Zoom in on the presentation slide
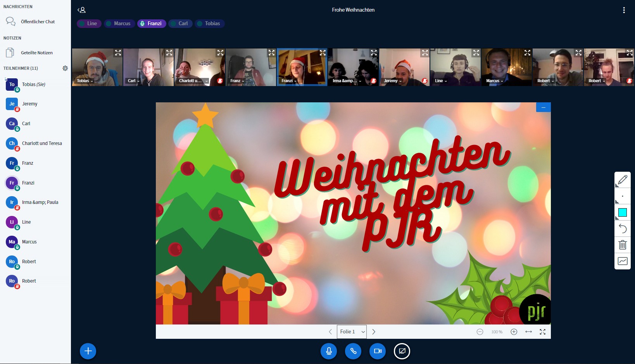 pos(514,332)
